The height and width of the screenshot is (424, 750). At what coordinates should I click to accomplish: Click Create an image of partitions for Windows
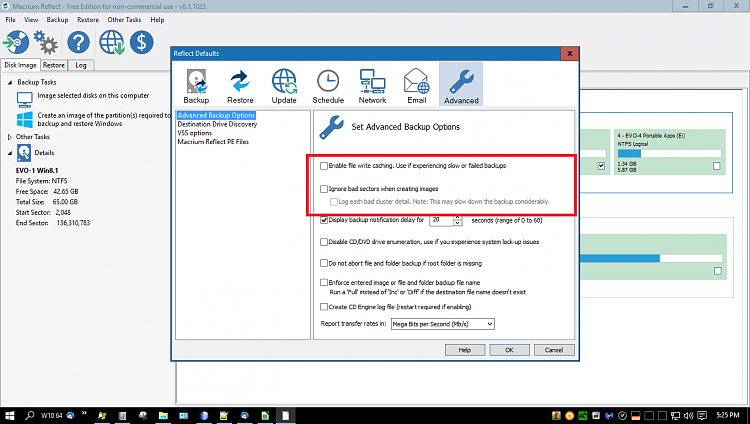click(x=104, y=119)
